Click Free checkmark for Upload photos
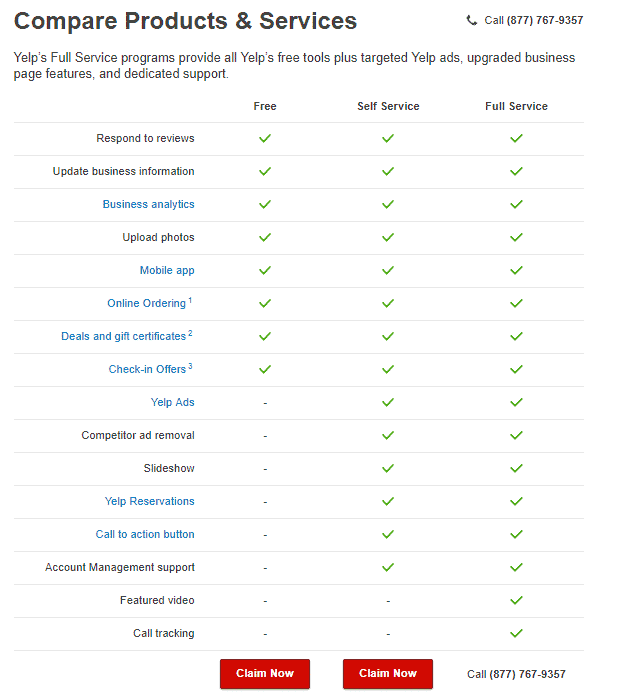 (x=265, y=237)
